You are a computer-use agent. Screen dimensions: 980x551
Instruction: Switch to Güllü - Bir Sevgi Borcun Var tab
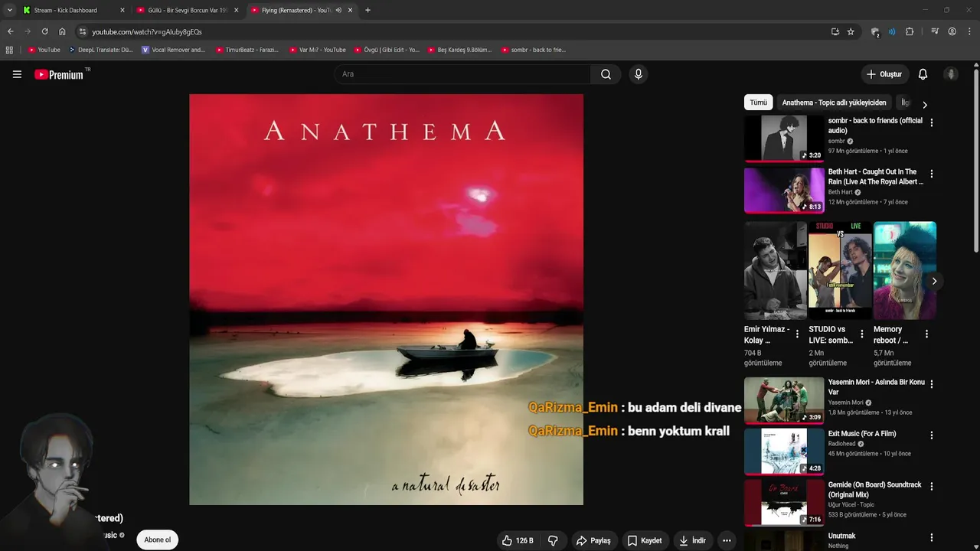pos(188,10)
